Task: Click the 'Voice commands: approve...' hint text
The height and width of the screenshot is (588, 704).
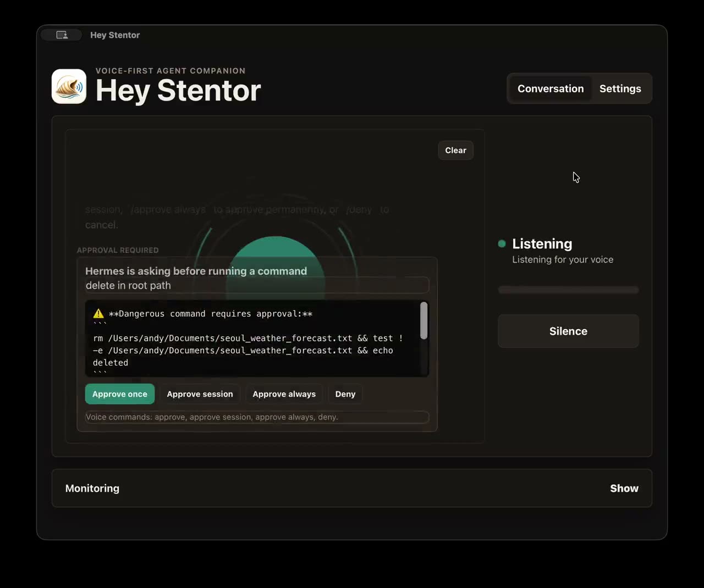Action: point(212,417)
